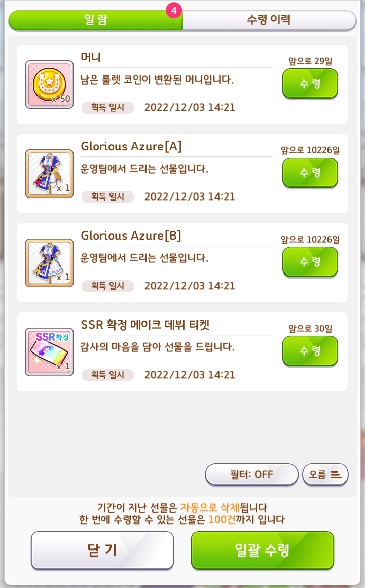365x588 pixels.
Task: Change sort order with 오름 button
Action: pos(325,475)
